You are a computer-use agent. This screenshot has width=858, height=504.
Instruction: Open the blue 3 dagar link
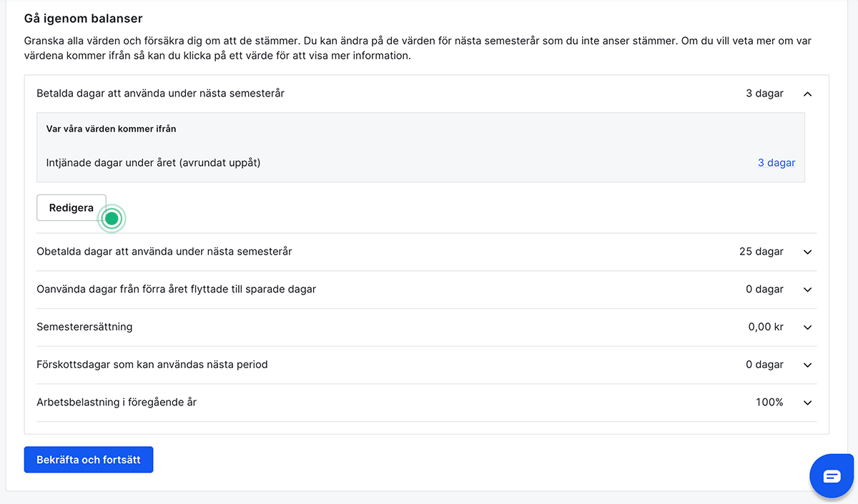point(776,163)
